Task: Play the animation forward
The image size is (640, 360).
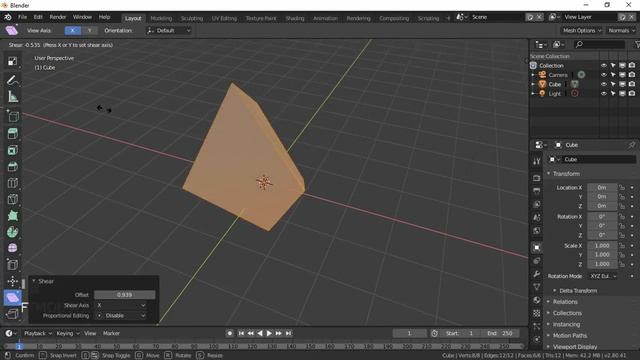Action: point(269,333)
